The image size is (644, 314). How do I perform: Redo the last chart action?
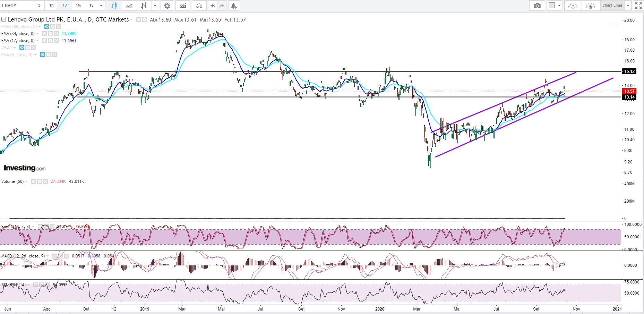pos(222,6)
